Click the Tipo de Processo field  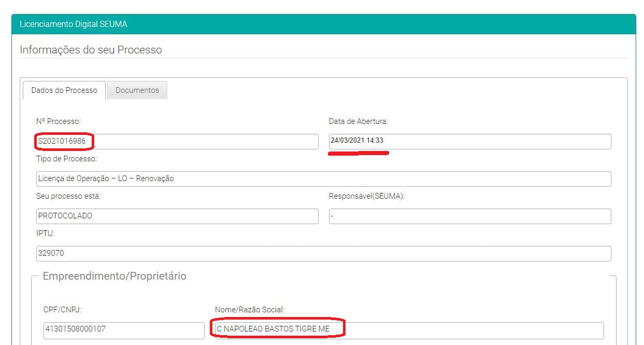click(323, 179)
